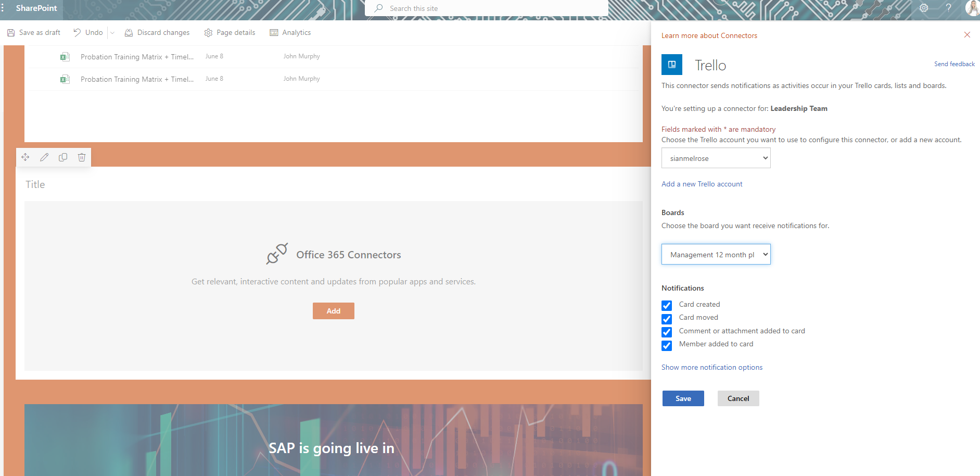Viewport: 980px width, 476px height.
Task: Click the Excel icon beside Probation Training Matrix
Action: [65, 56]
